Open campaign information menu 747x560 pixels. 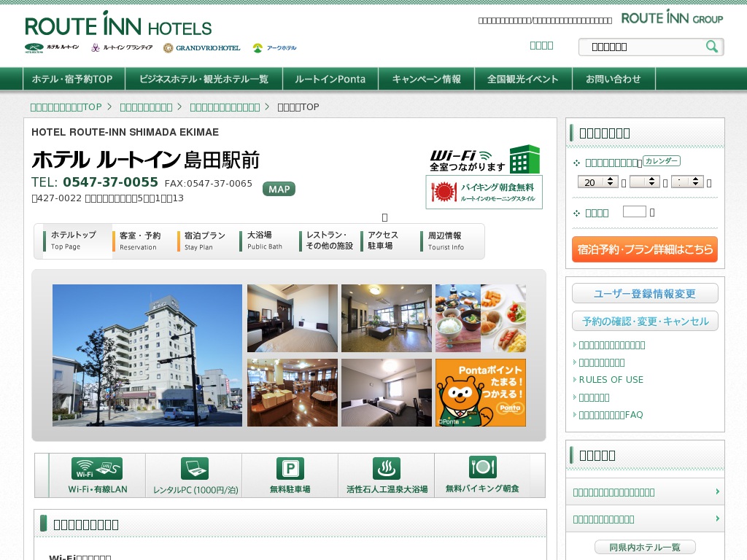[x=426, y=79]
